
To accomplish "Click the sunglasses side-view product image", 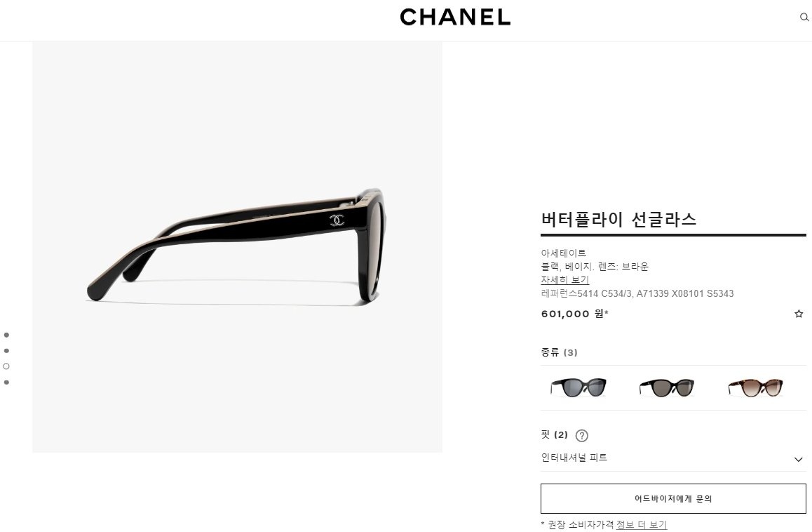I will tap(237, 247).
